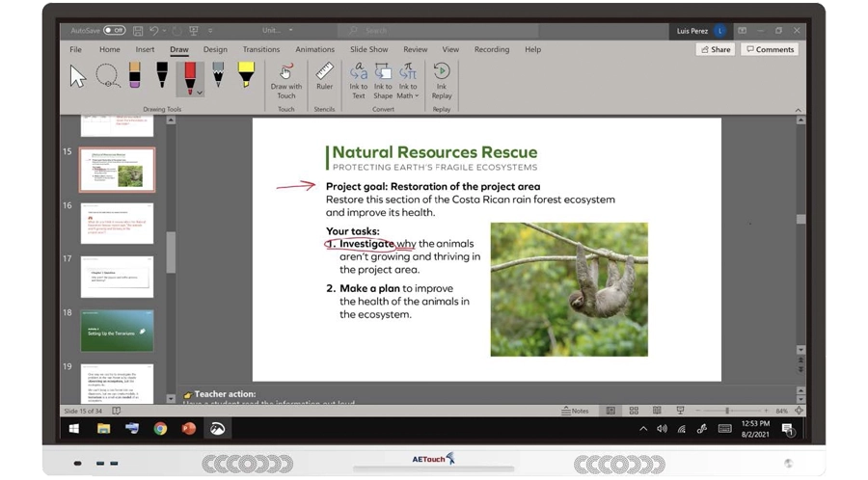Image resolution: width=868 pixels, height=480 pixels.
Task: Toggle the AutoSave switch
Action: [114, 31]
